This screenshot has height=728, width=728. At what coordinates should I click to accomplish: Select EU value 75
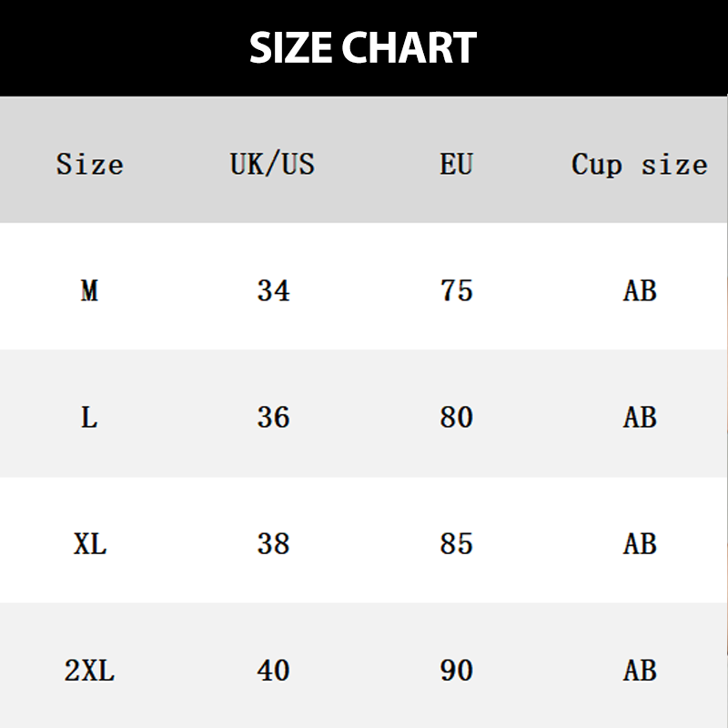pyautogui.click(x=456, y=291)
